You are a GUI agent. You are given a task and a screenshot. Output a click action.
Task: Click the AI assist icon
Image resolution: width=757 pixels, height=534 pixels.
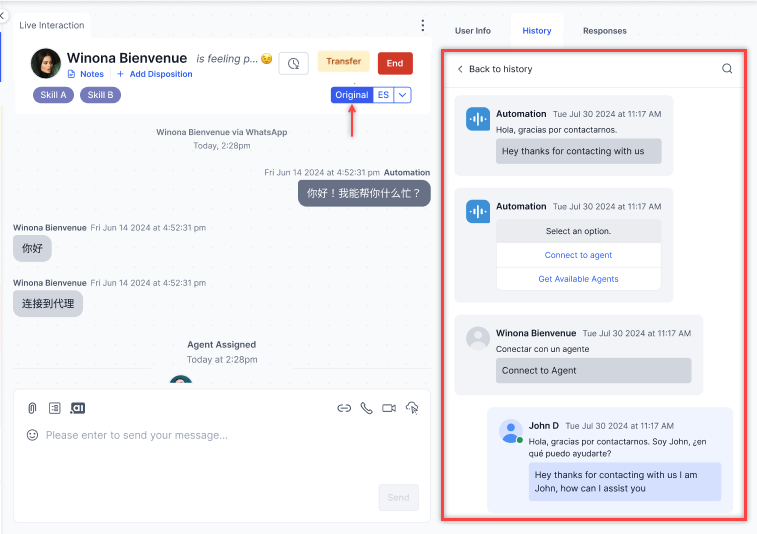coord(78,408)
